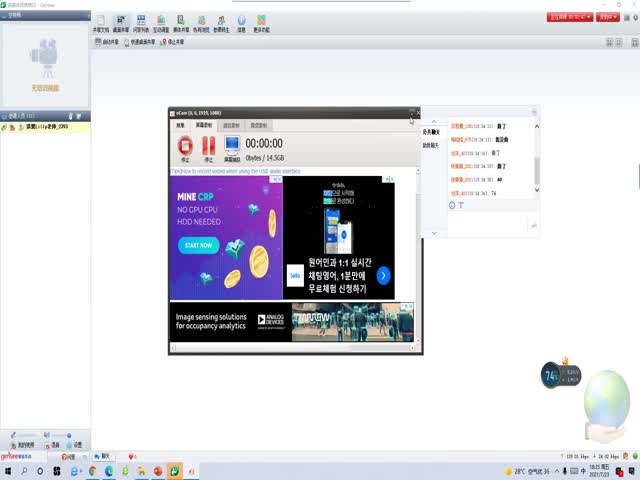The width and height of the screenshot is (640, 480).
Task: Switch to the fourth oCam tab
Action: coord(258,125)
